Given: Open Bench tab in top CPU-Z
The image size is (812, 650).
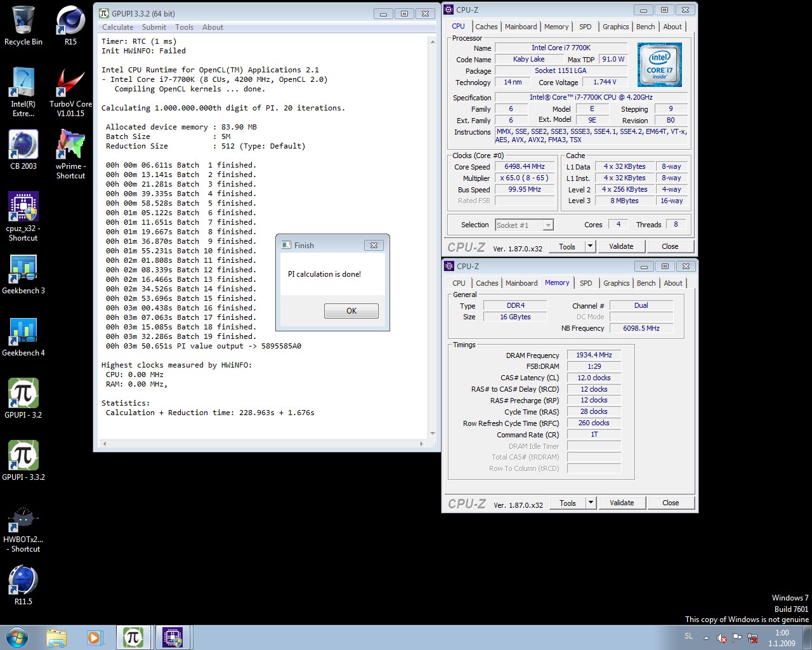Looking at the screenshot, I should click(x=646, y=27).
